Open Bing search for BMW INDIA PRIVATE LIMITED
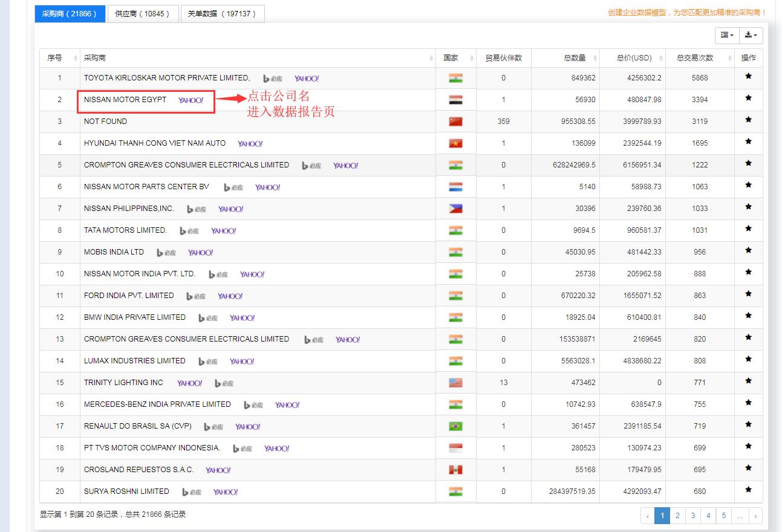 (208, 318)
